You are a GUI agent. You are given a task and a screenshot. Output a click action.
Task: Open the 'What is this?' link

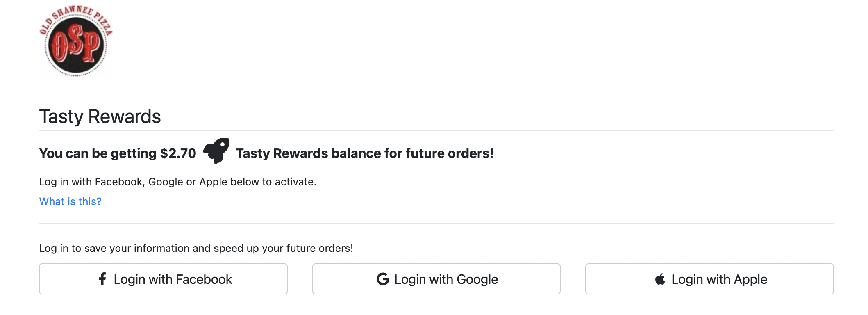click(70, 201)
